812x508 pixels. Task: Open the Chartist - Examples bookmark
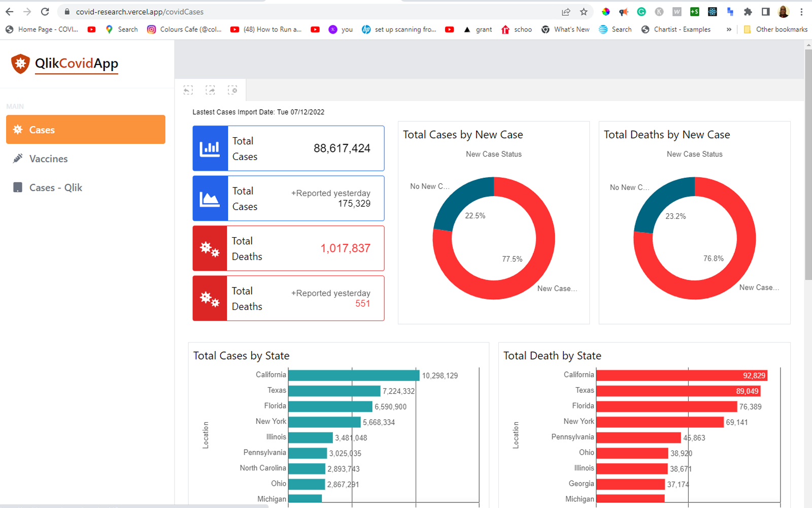(676, 29)
